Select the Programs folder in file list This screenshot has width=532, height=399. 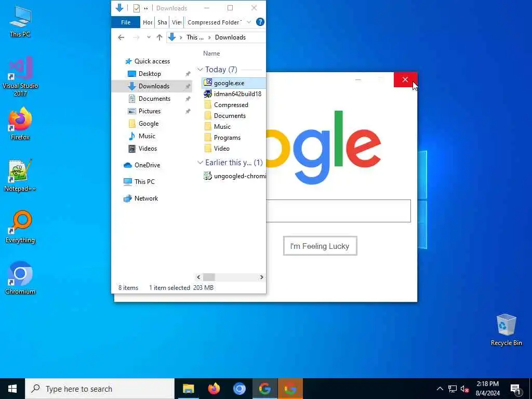tap(227, 137)
